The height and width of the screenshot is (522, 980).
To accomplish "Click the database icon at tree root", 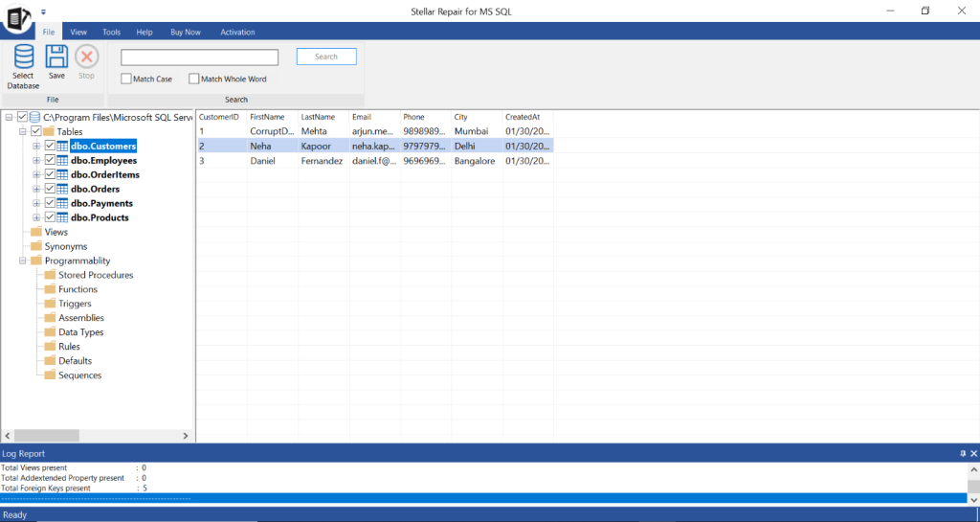I will pyautogui.click(x=35, y=117).
